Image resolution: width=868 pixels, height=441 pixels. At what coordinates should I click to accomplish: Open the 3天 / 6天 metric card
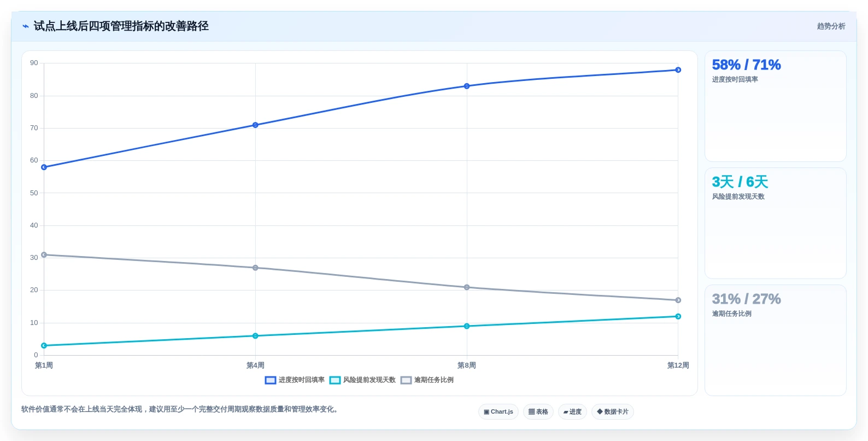[x=776, y=223]
